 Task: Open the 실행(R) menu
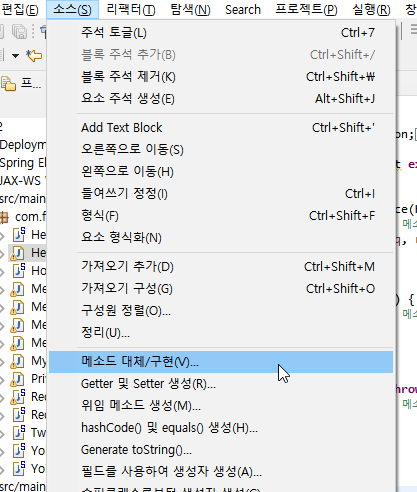pos(371,10)
